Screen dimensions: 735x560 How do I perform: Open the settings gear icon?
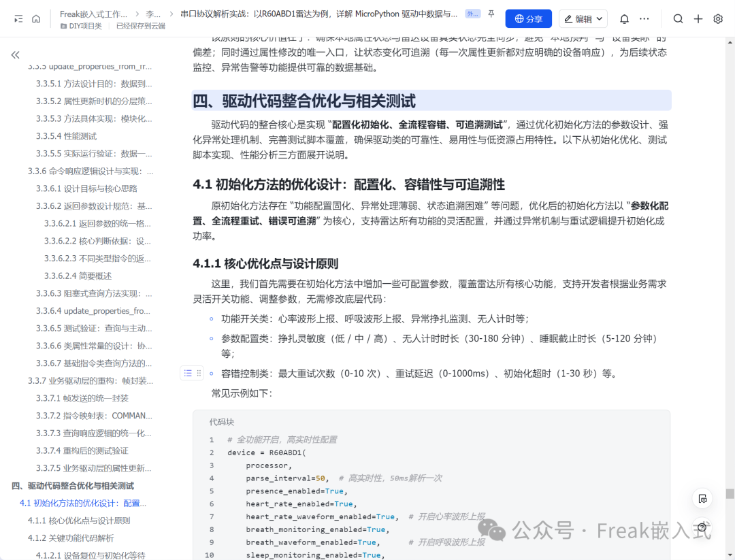718,19
